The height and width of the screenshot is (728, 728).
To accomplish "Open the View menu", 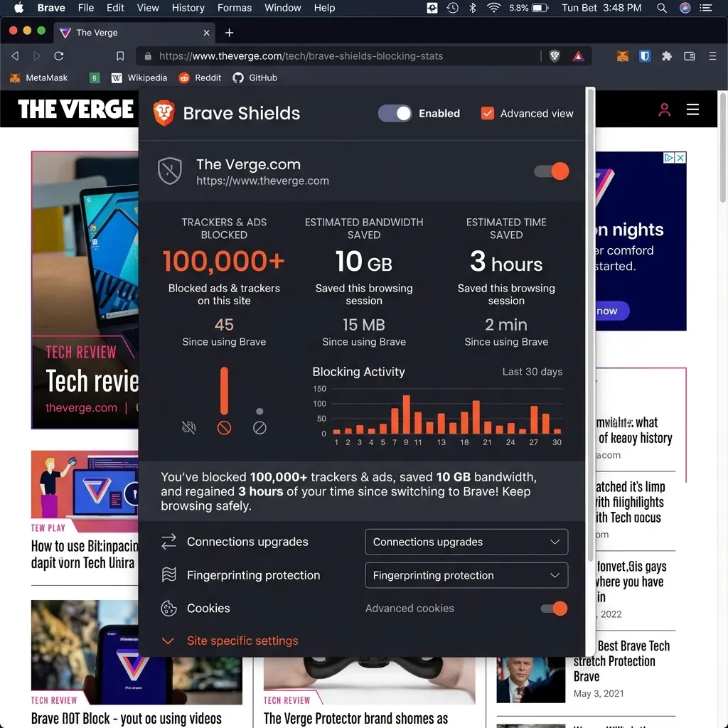I will coord(148,8).
